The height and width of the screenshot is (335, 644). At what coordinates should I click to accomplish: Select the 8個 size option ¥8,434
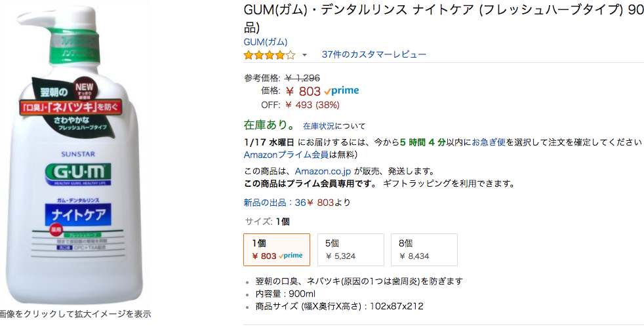pos(424,250)
